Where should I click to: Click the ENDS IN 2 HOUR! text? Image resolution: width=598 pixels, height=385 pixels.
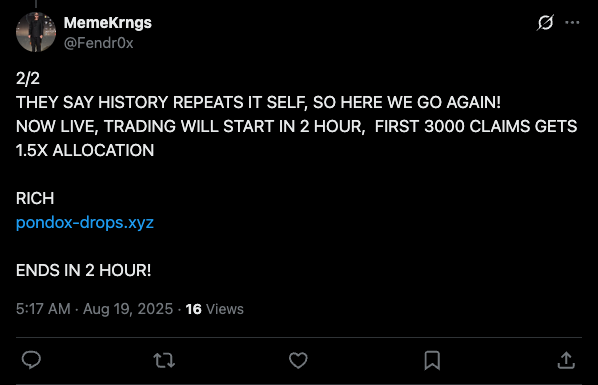click(84, 271)
